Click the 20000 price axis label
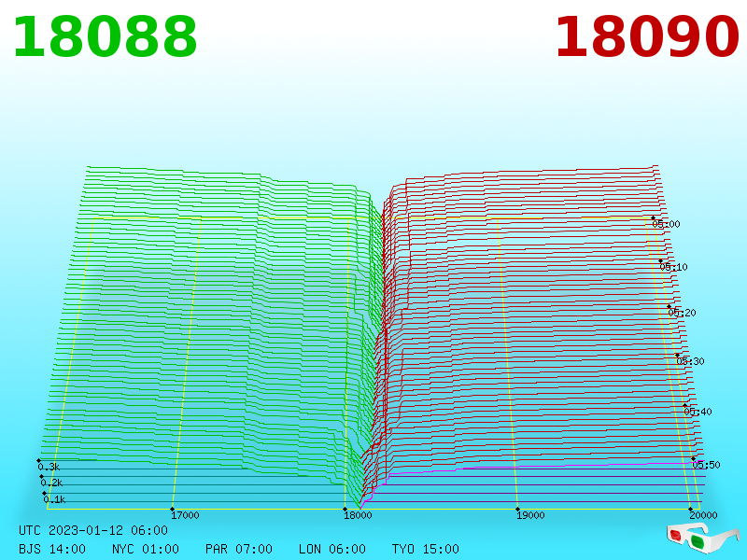The image size is (747, 560). (x=703, y=515)
